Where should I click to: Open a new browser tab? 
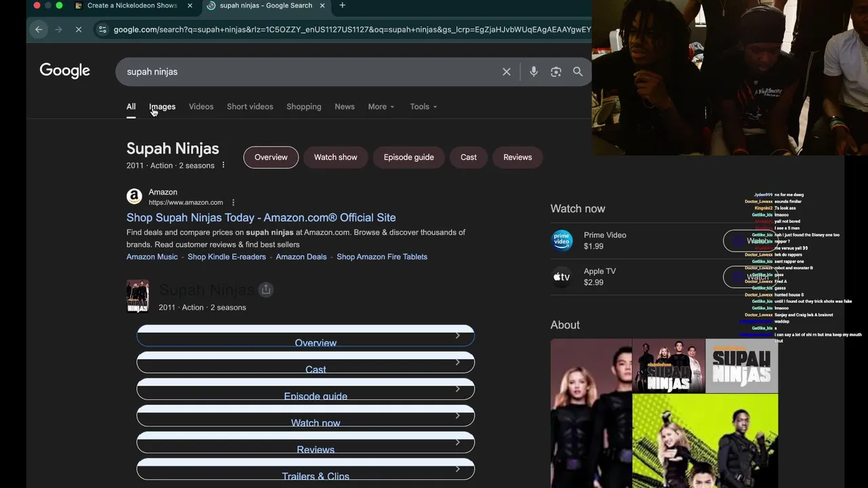point(342,5)
